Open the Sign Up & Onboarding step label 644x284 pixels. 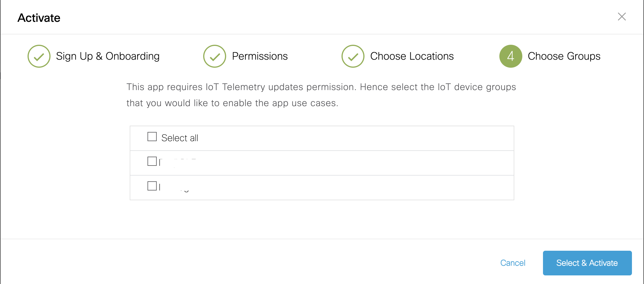pos(108,56)
